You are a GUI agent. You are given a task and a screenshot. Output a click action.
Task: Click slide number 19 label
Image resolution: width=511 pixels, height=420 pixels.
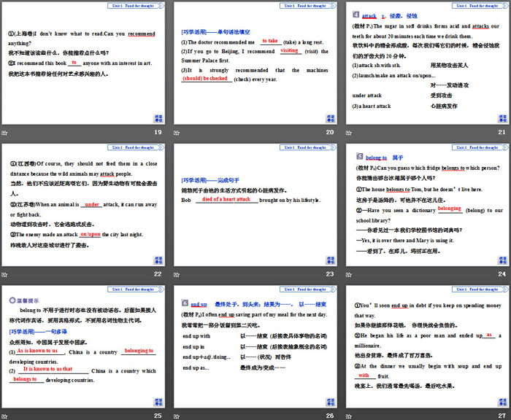click(158, 132)
